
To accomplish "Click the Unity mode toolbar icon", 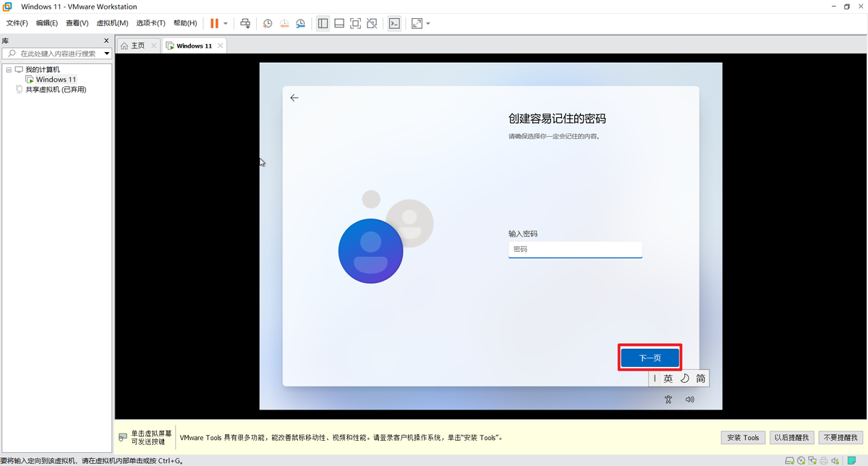I will 372,23.
